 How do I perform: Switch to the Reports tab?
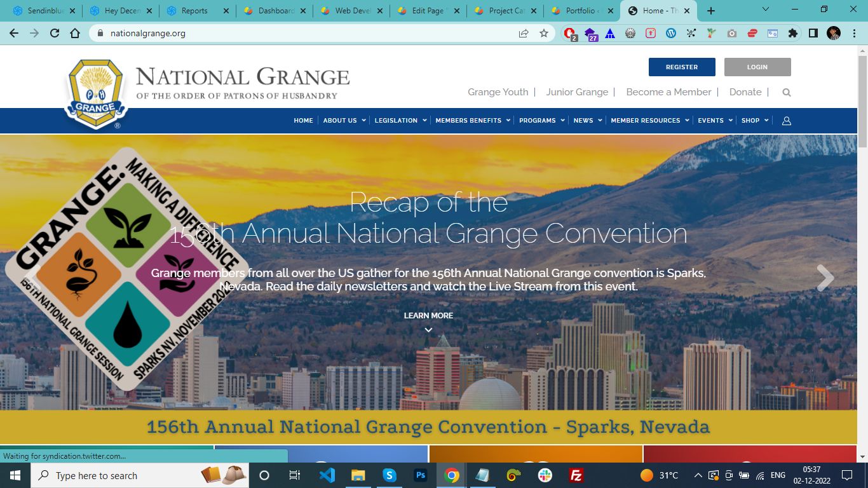[x=198, y=11]
